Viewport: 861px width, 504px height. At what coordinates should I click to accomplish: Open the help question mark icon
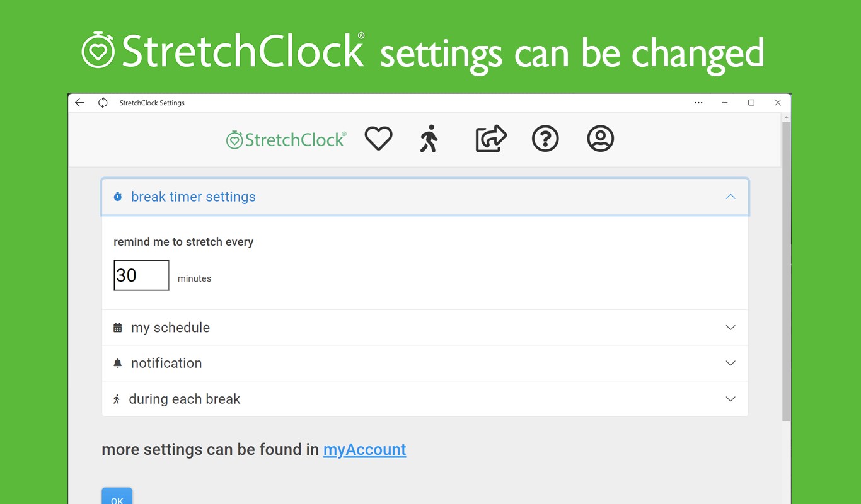coord(545,139)
